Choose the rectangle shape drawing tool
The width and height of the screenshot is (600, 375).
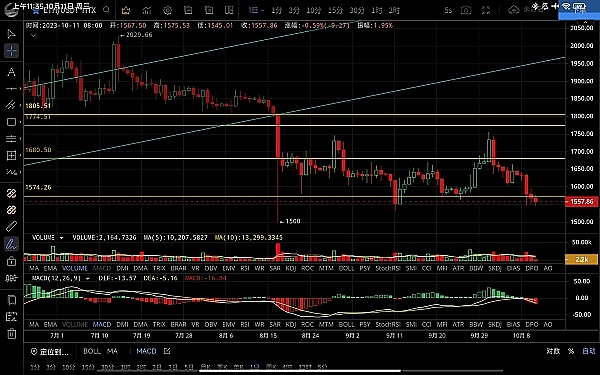[11, 122]
